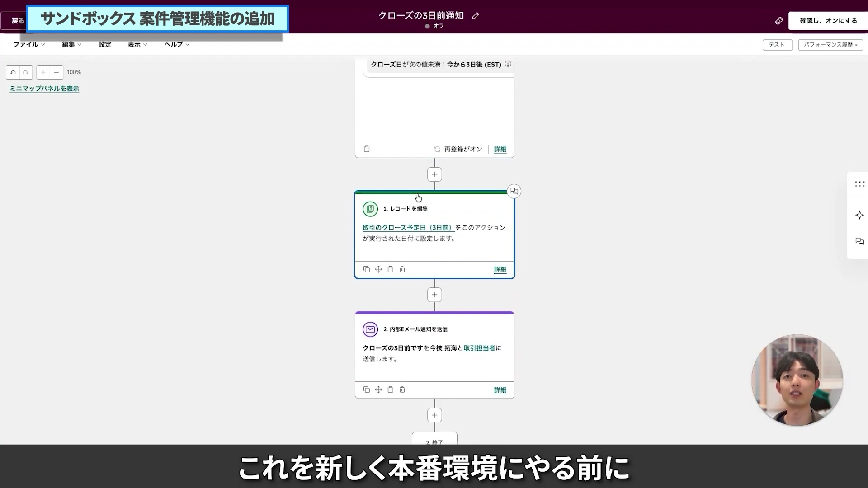Select the move icon on the email action card
This screenshot has height=488, width=868.
(378, 389)
